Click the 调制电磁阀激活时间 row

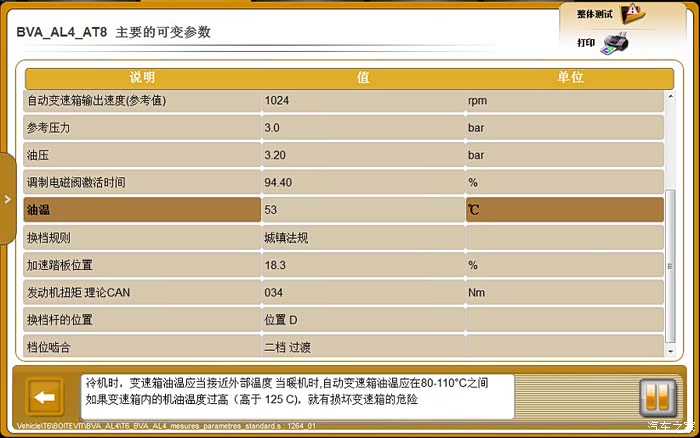(142, 183)
